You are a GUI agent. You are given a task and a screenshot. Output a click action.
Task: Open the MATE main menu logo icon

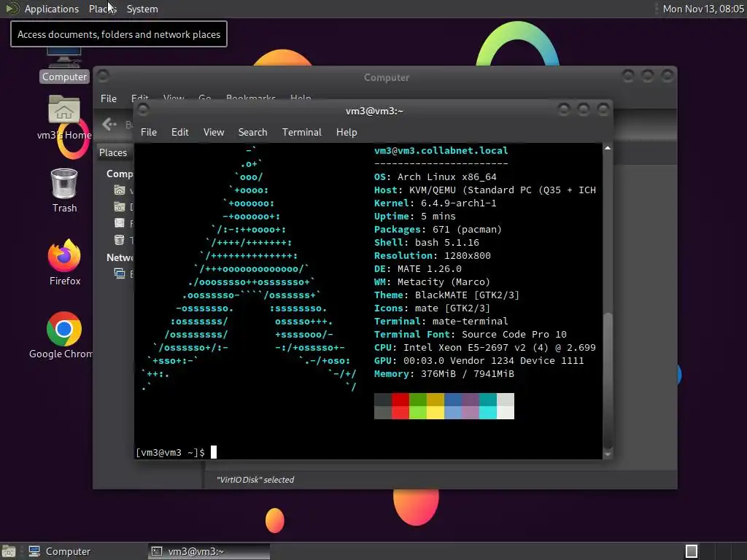(x=12, y=9)
